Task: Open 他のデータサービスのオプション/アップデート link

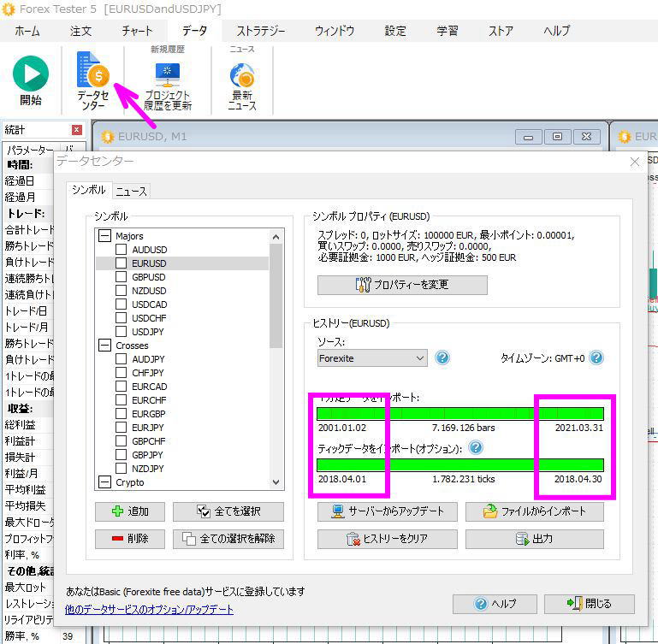Action: (149, 610)
